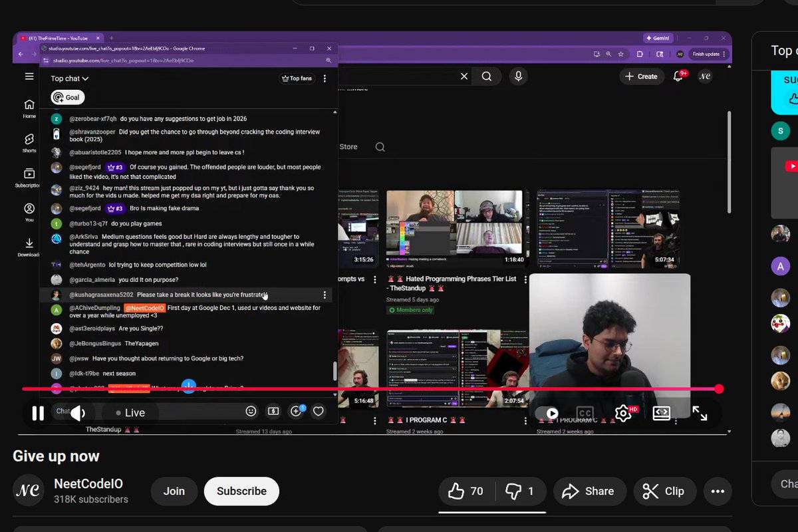
Task: Open the three-dot menu on kushagrasaxena5202's message
Action: (325, 295)
